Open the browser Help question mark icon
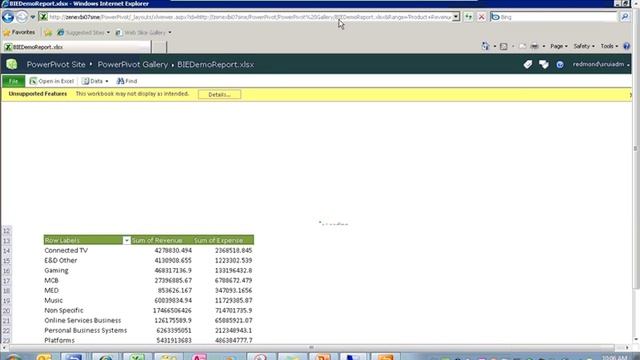Screen dimensions: 640x360 click(627, 46)
